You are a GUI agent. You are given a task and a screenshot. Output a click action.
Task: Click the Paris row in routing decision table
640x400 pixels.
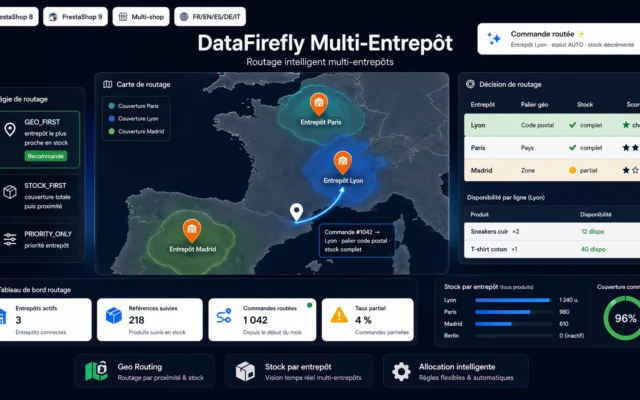[x=552, y=148]
